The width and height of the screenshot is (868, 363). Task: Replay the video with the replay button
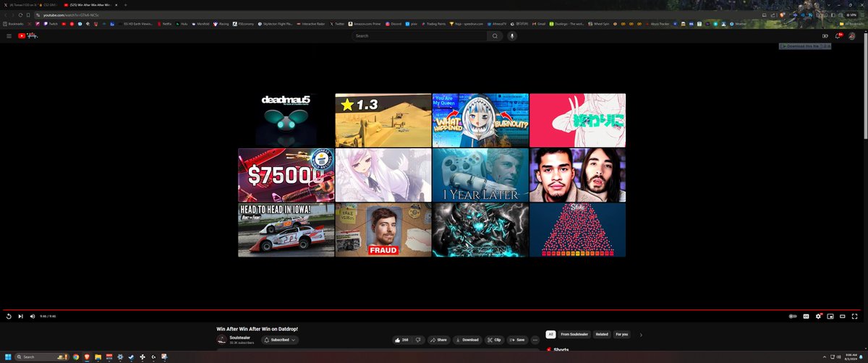tap(9, 316)
